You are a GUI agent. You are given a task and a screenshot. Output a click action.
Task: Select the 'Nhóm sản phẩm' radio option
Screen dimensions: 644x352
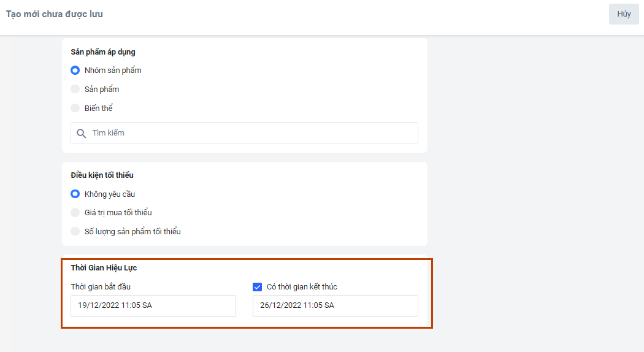click(x=75, y=71)
